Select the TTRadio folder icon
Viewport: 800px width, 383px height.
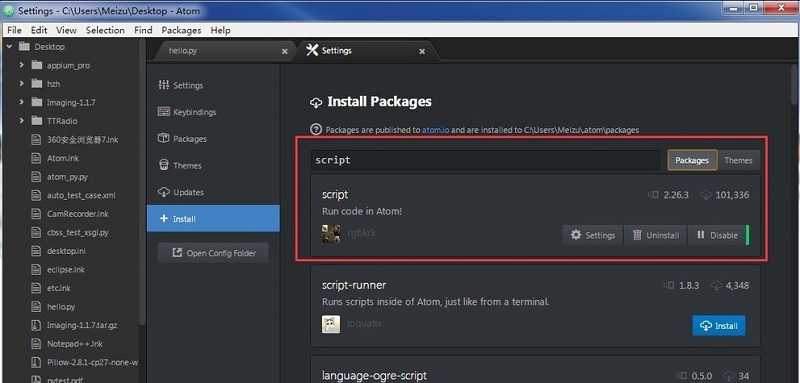click(x=36, y=121)
